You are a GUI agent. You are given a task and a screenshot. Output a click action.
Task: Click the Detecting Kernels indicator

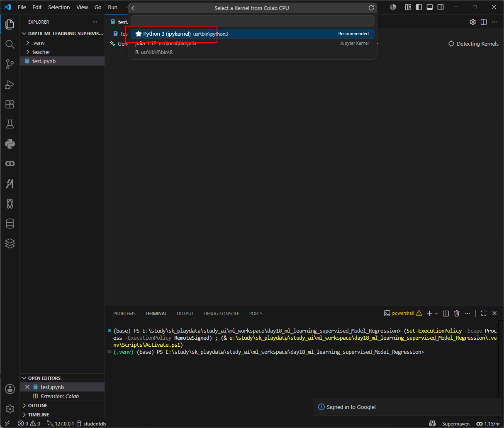click(473, 44)
